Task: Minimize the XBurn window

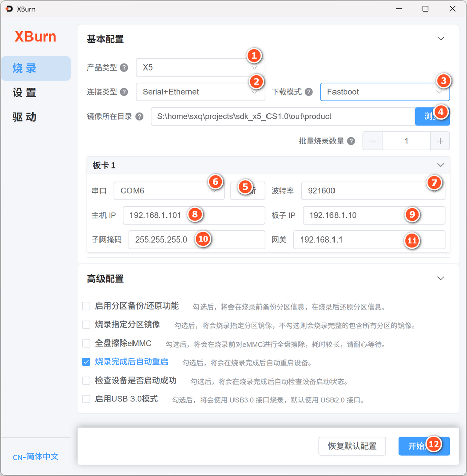Action: 399,9
